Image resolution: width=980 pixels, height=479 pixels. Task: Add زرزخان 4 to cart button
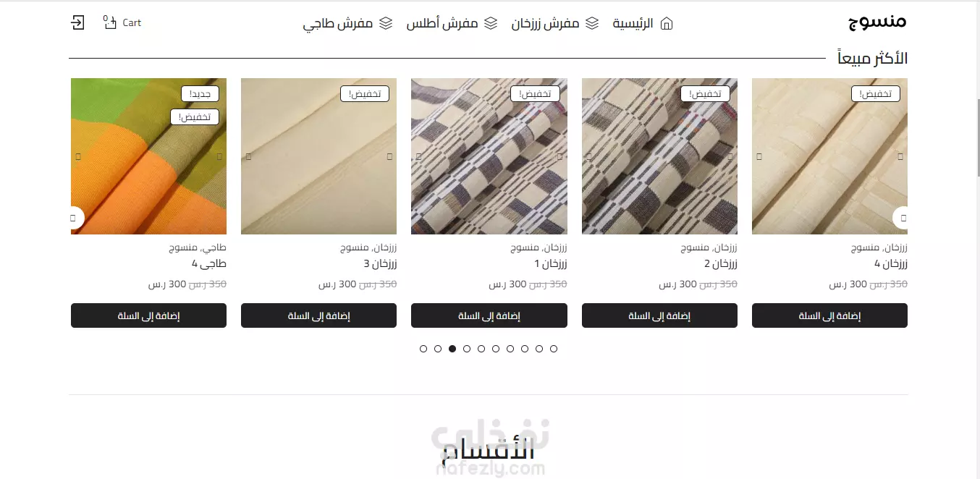click(x=829, y=315)
